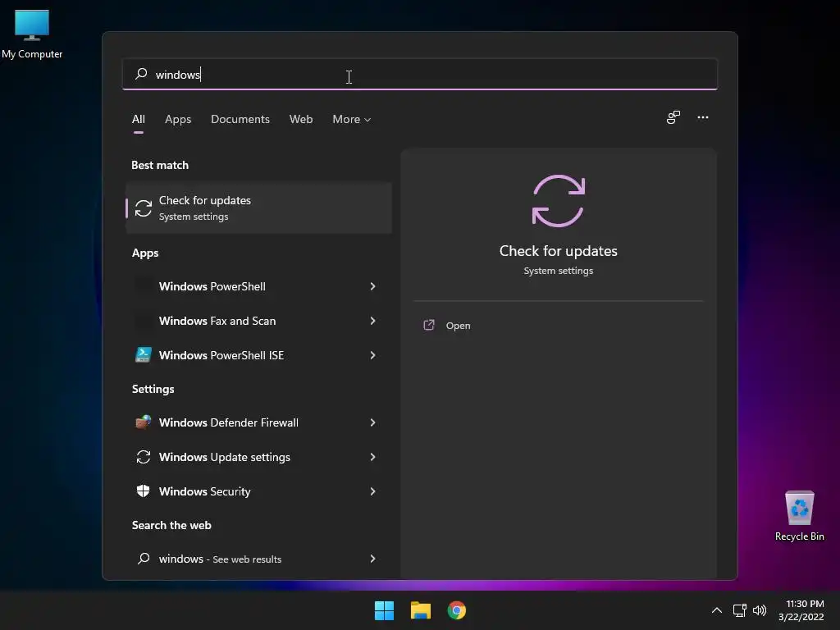This screenshot has width=840, height=630.
Task: Switch to the All tab
Action: click(138, 119)
